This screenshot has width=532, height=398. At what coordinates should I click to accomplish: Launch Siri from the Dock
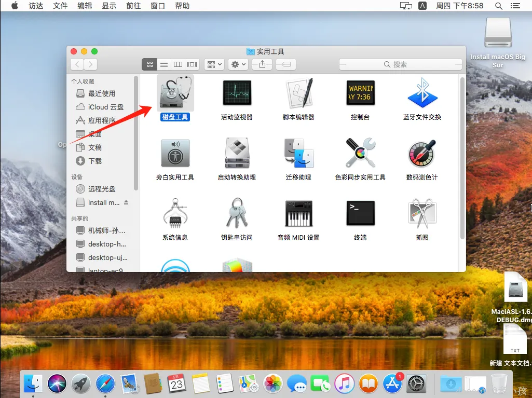click(57, 384)
